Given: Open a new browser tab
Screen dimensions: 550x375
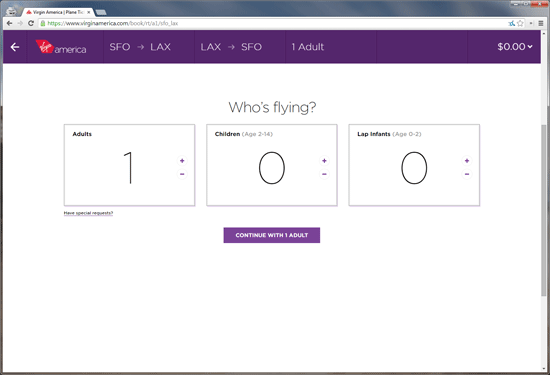Looking at the screenshot, I should [x=101, y=12].
